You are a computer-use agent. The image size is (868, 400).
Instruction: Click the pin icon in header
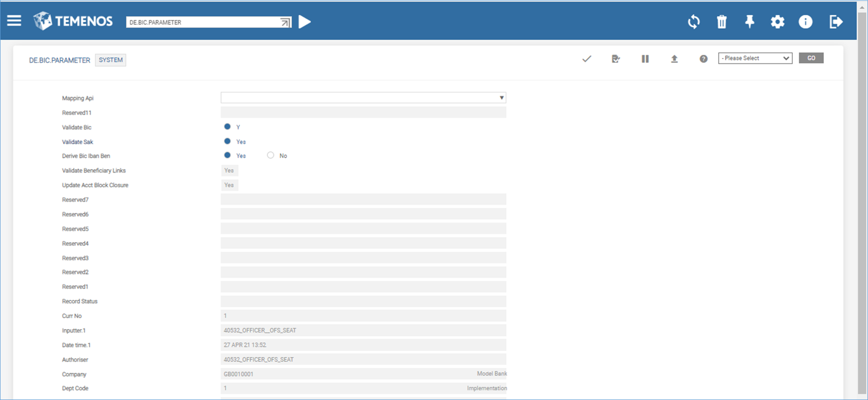749,22
